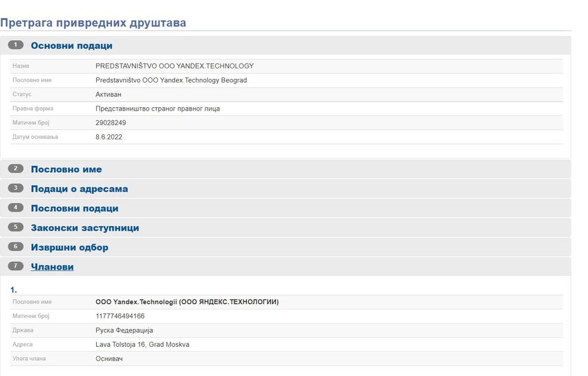Click the number 5 badge beside Законски заступници

tap(16, 227)
